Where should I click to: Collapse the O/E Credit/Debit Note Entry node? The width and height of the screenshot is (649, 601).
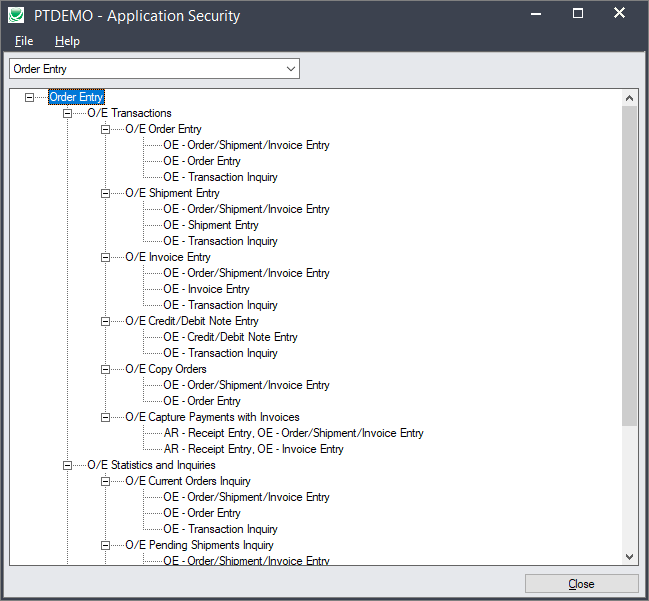[106, 321]
